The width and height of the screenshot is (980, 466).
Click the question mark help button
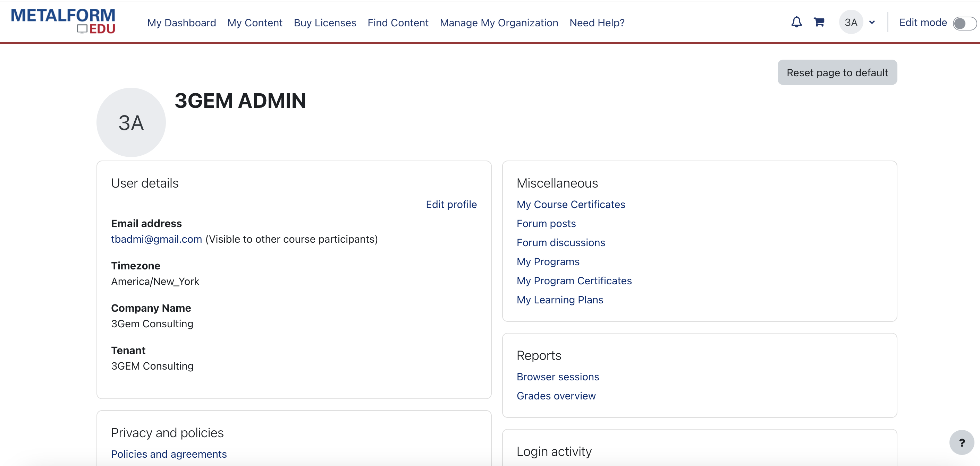961,442
